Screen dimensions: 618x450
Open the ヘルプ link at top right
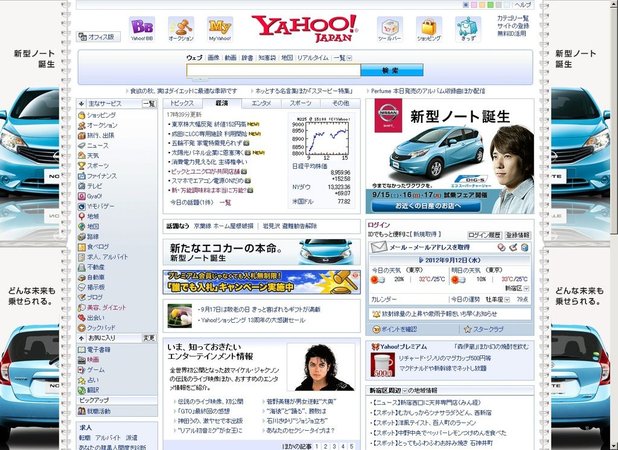[523, 5]
